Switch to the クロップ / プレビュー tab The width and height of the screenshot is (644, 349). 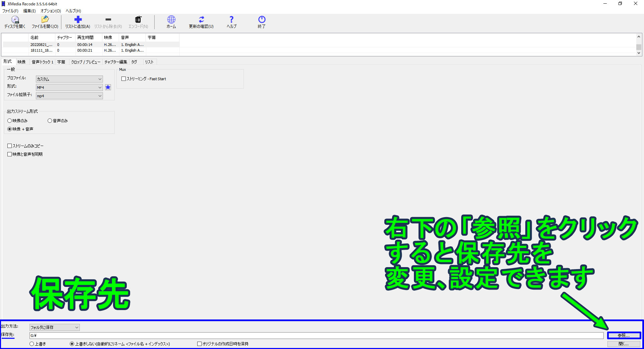86,62
